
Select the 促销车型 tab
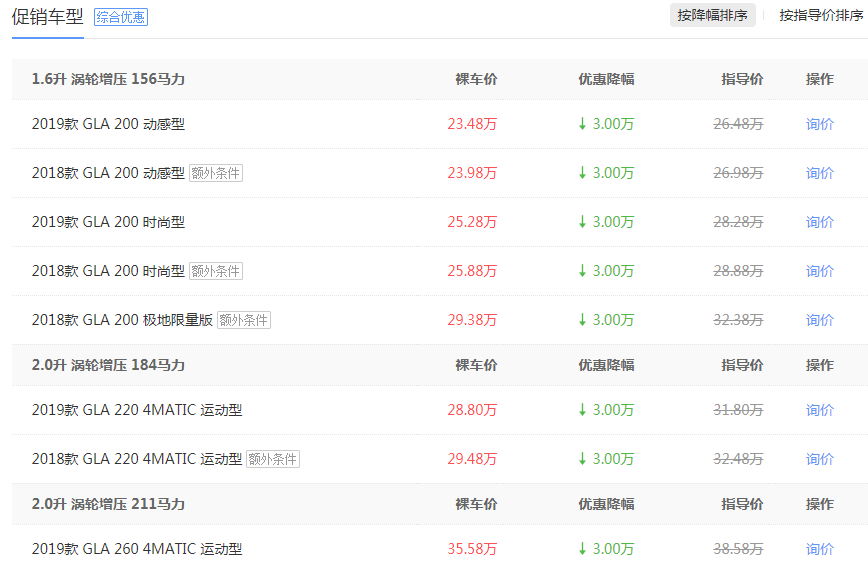tap(48, 17)
